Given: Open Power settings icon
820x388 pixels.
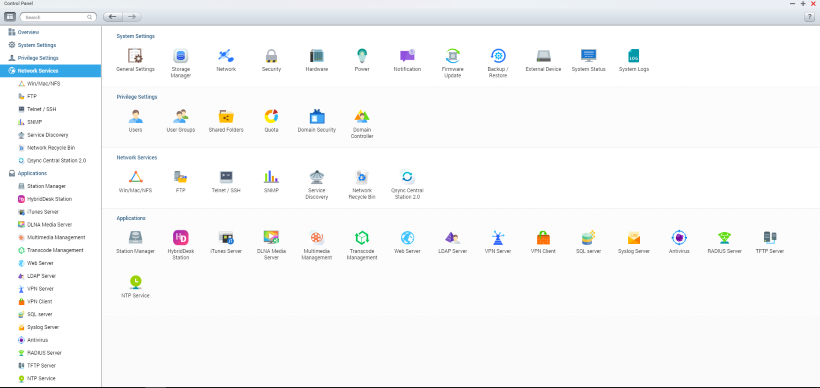Looking at the screenshot, I should click(x=362, y=56).
